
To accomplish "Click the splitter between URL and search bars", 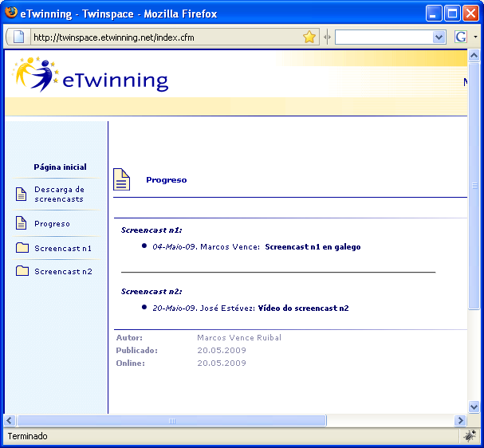I will pyautogui.click(x=327, y=37).
